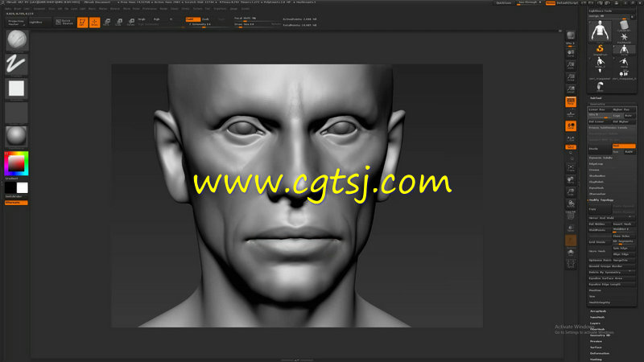The image size is (644, 362).
Task: Set document to Actual size
Action: click(571, 77)
